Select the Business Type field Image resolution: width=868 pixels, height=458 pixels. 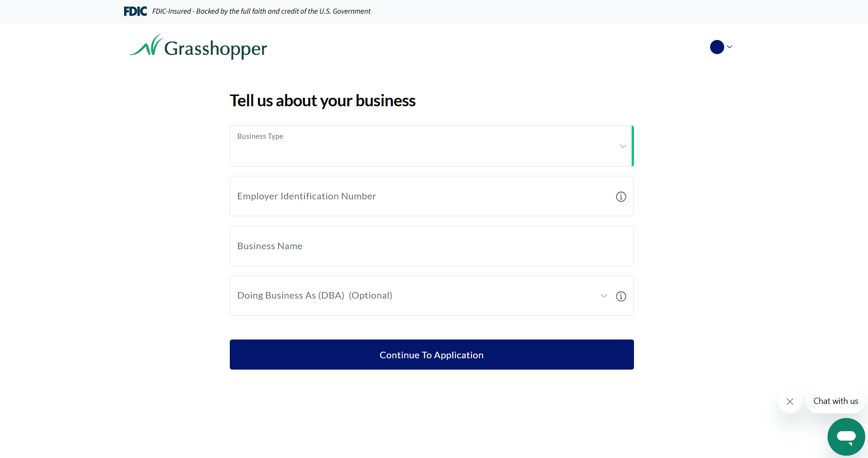[x=423, y=146]
